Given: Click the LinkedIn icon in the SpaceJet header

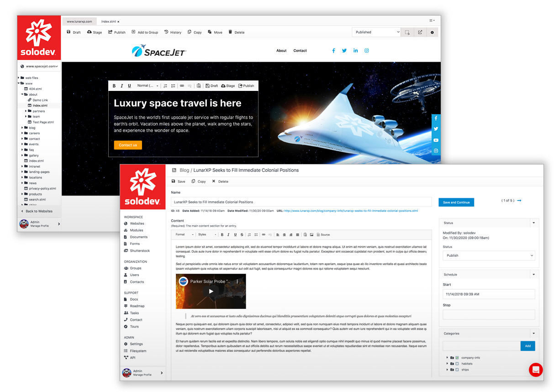Looking at the screenshot, I should (355, 51).
